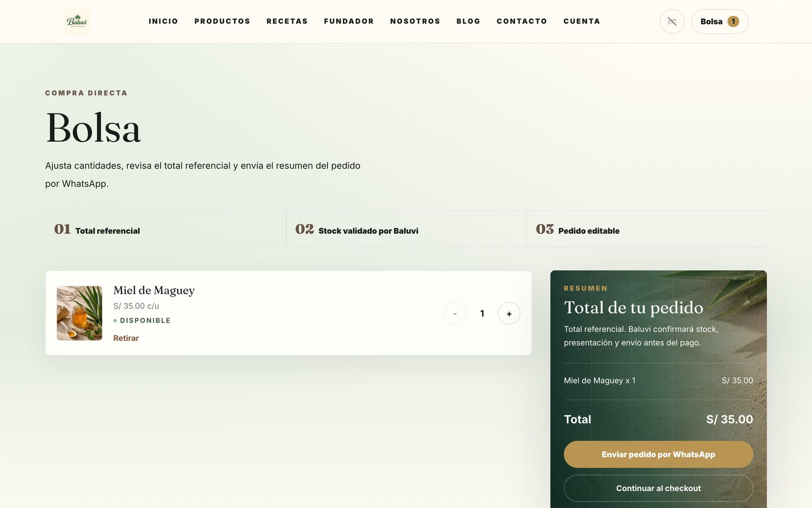Open the BLOG nav item
Image resolution: width=812 pixels, height=508 pixels.
(468, 21)
